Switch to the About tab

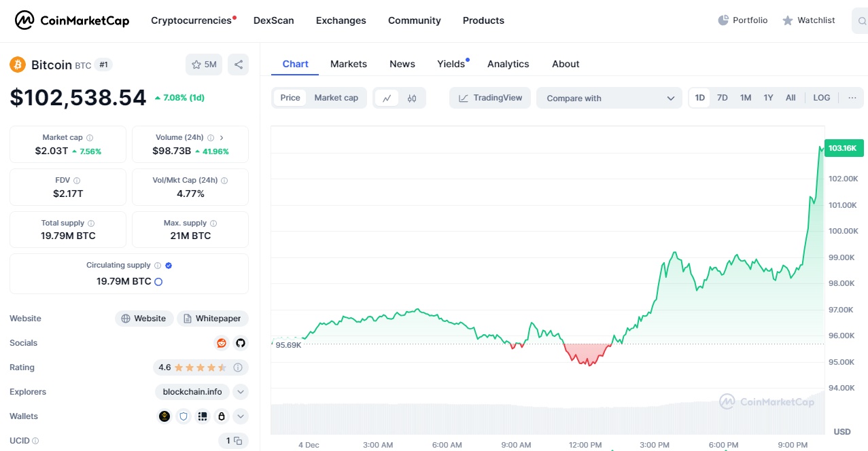pyautogui.click(x=566, y=64)
